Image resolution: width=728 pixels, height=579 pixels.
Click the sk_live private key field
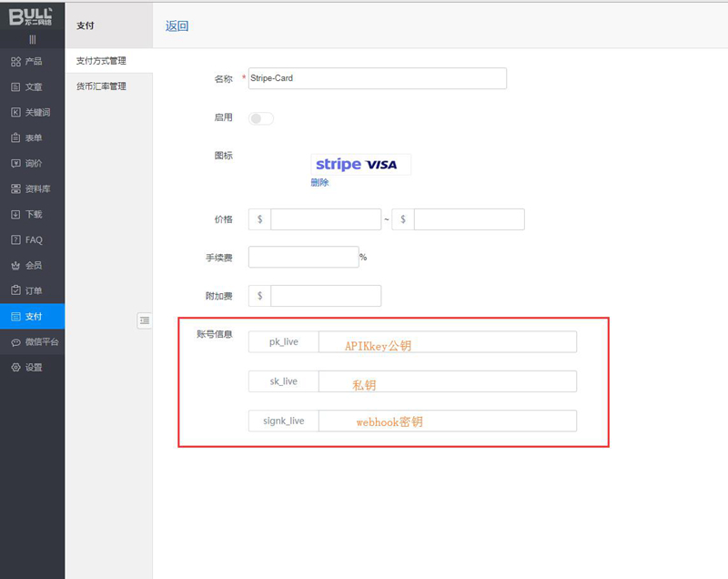click(447, 381)
